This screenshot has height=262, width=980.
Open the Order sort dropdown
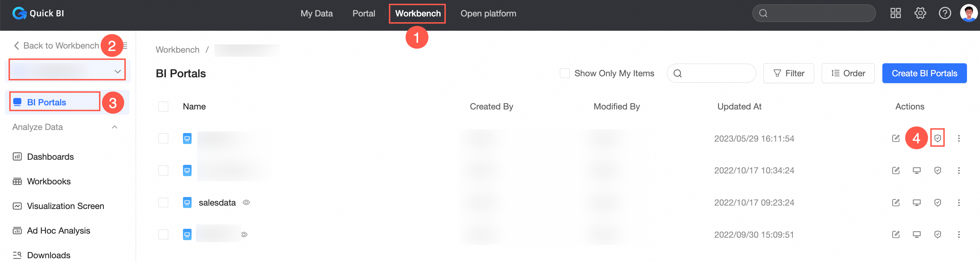pos(848,73)
